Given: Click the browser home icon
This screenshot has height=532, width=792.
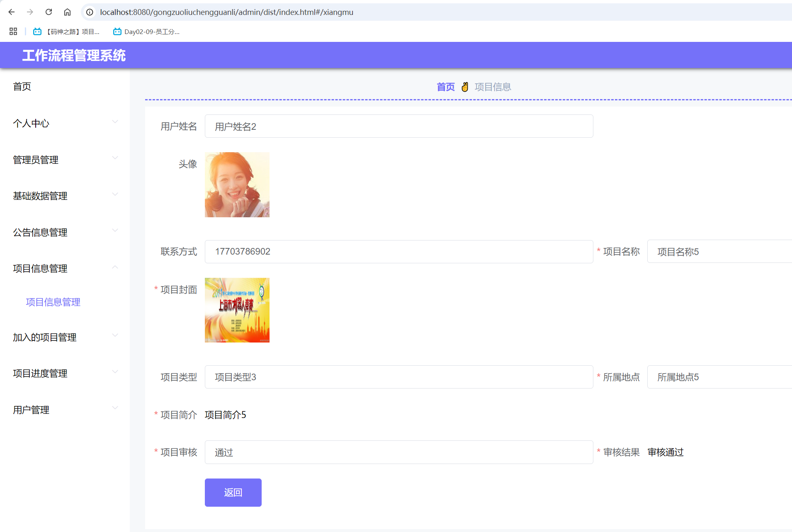Looking at the screenshot, I should 67,12.
